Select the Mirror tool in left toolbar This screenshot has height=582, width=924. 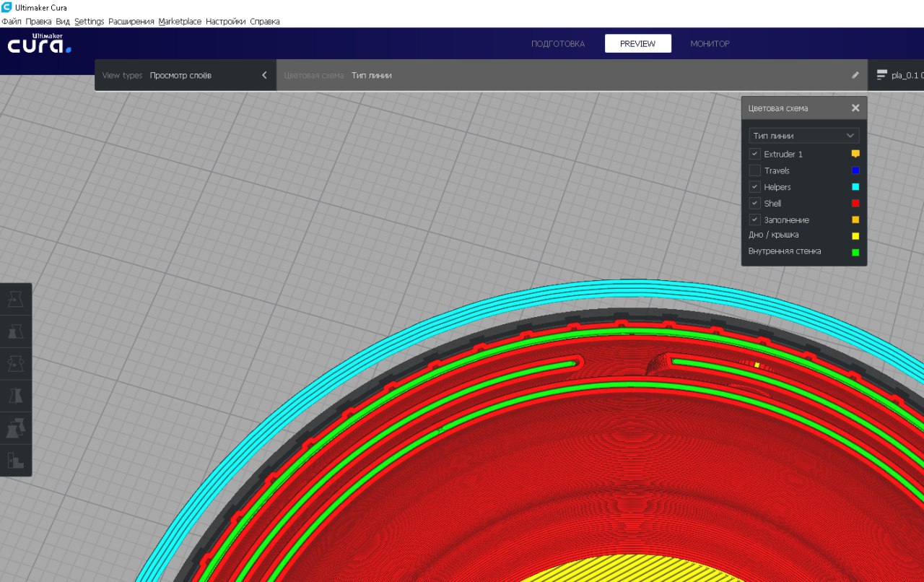click(x=15, y=396)
